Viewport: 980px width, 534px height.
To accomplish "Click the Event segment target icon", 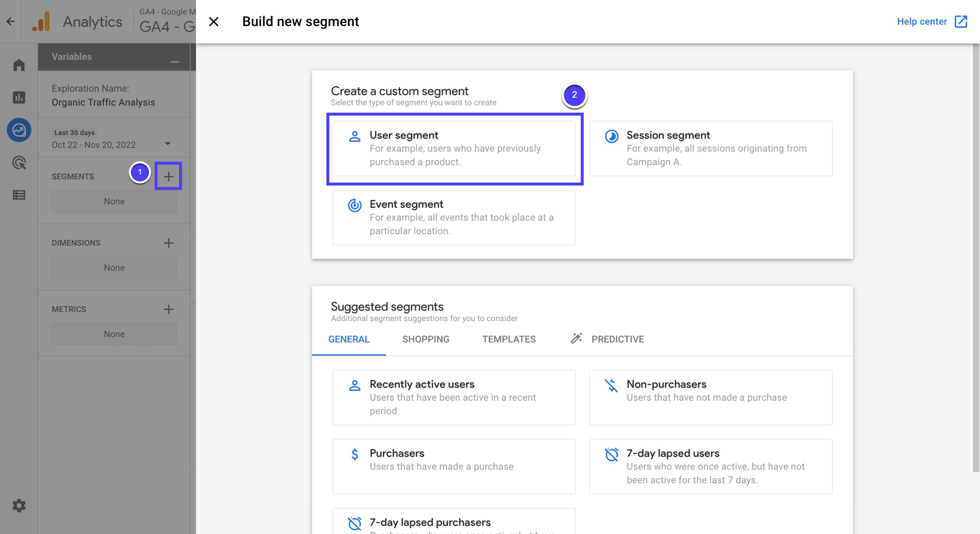I will 355,205.
